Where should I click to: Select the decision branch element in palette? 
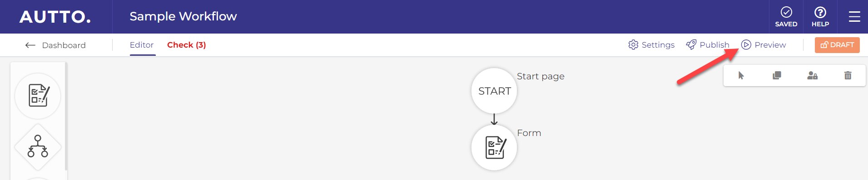(x=38, y=147)
